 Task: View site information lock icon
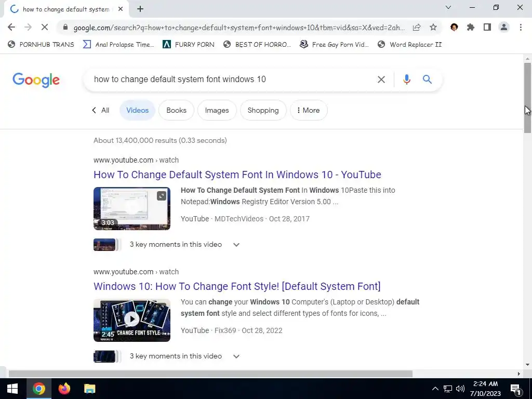65,27
